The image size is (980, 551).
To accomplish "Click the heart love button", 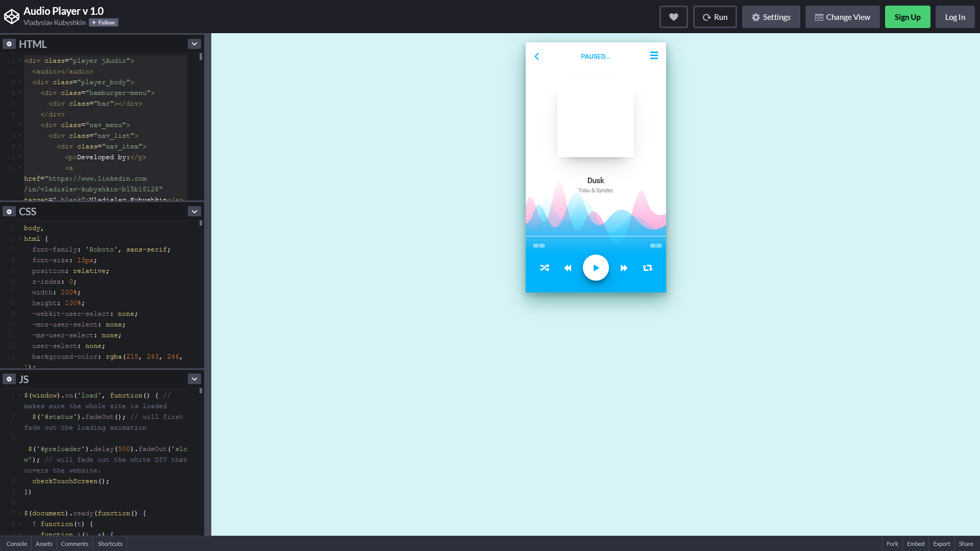I will tap(673, 17).
